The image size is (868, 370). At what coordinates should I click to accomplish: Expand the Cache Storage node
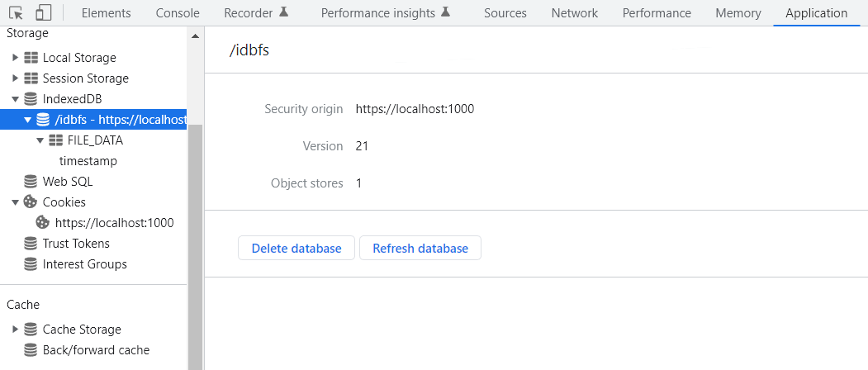click(15, 330)
